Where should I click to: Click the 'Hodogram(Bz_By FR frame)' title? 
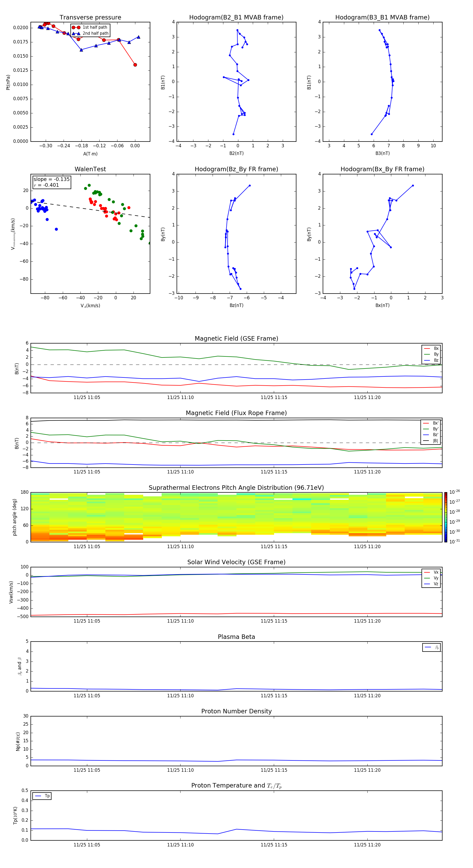coord(236,169)
